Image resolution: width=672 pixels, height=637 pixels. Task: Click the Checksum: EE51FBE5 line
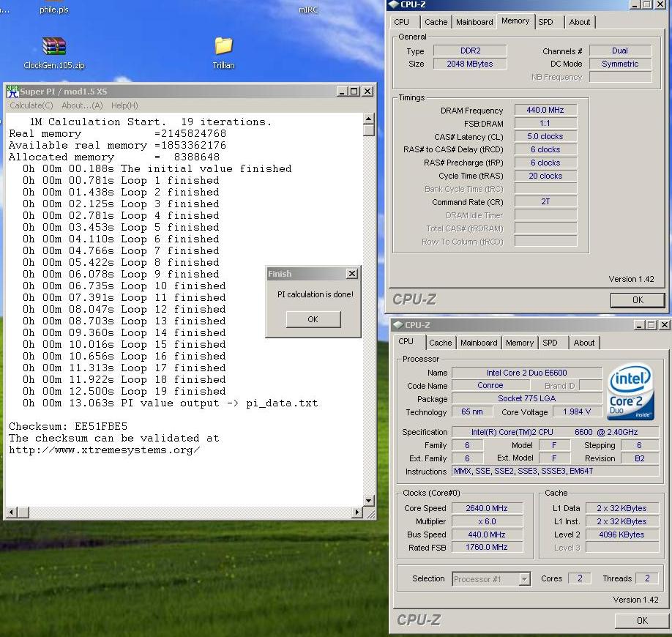[x=68, y=427]
